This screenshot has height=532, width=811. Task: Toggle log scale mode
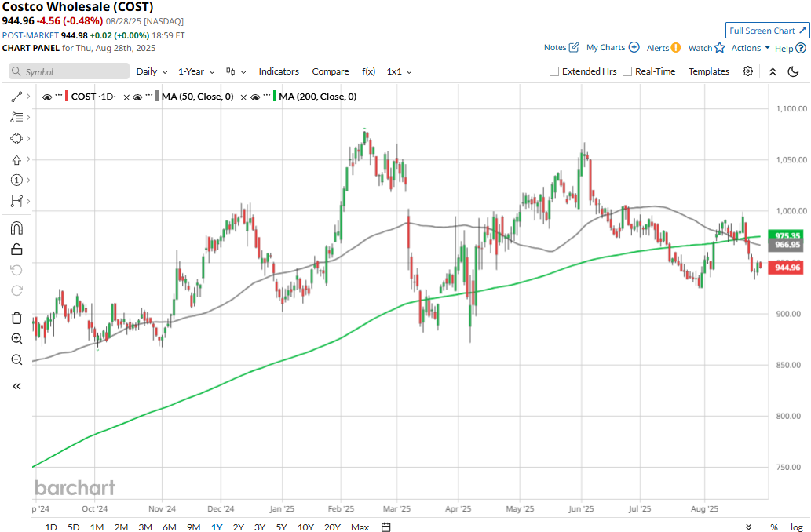[x=797, y=527]
